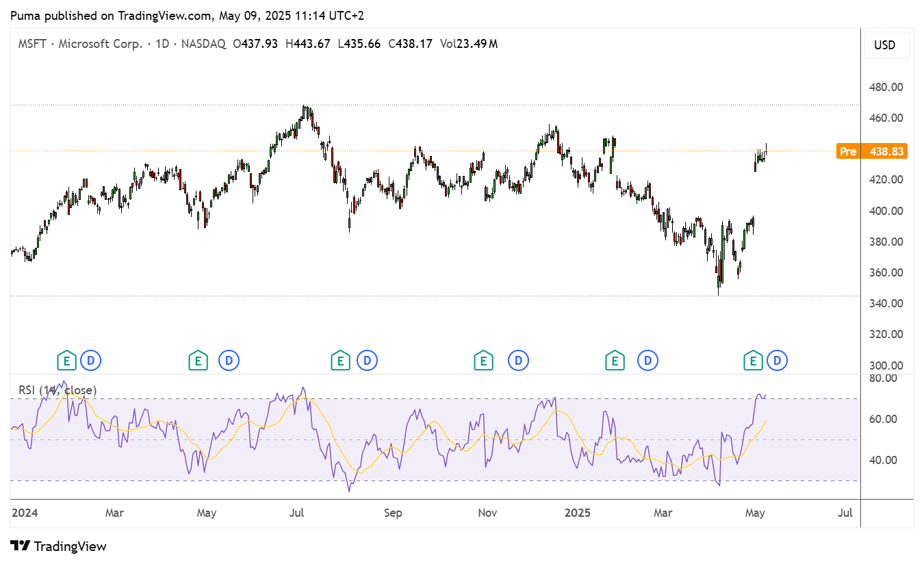This screenshot has height=564, width=924.
Task: Show the dividend marker for November 2024
Action: (518, 359)
